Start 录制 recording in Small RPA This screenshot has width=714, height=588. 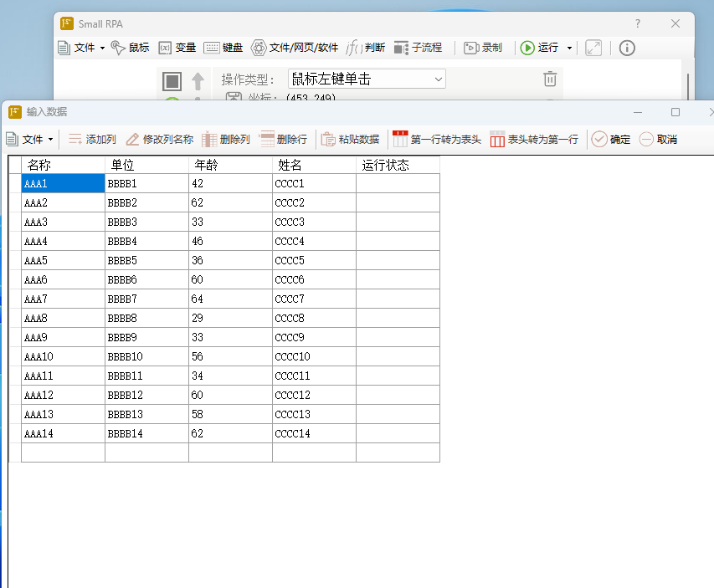[x=483, y=48]
